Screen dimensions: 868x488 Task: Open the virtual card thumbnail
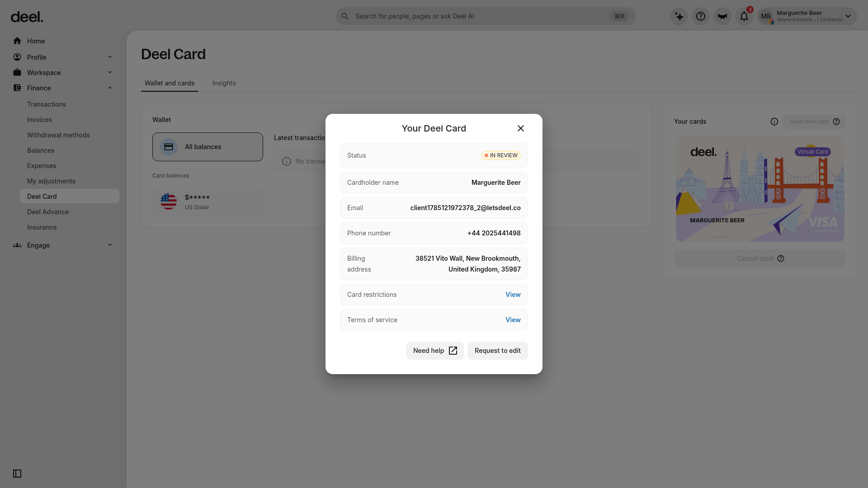click(x=760, y=189)
